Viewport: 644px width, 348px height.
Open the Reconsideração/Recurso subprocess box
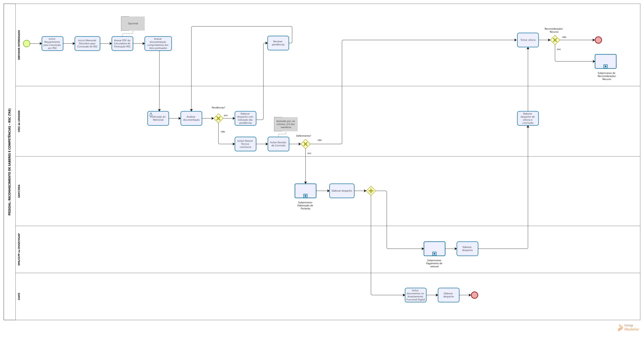coord(605,61)
